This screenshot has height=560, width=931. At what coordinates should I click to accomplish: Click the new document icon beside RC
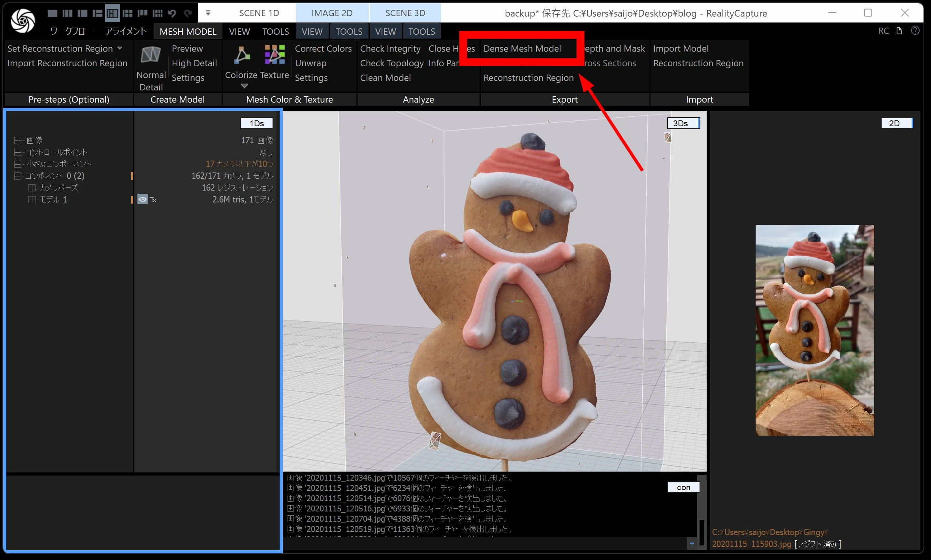(899, 31)
